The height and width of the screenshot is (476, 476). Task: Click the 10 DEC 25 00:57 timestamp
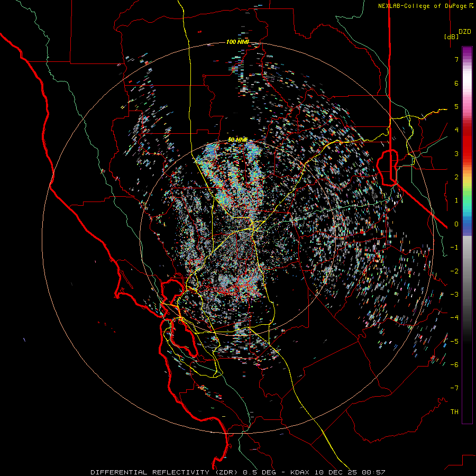[x=350, y=472]
